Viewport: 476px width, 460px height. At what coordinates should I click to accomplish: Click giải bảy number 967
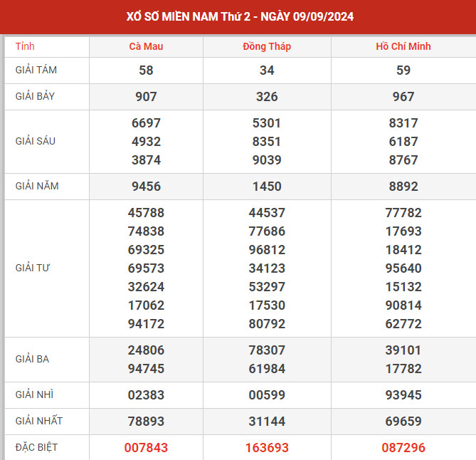tap(403, 97)
